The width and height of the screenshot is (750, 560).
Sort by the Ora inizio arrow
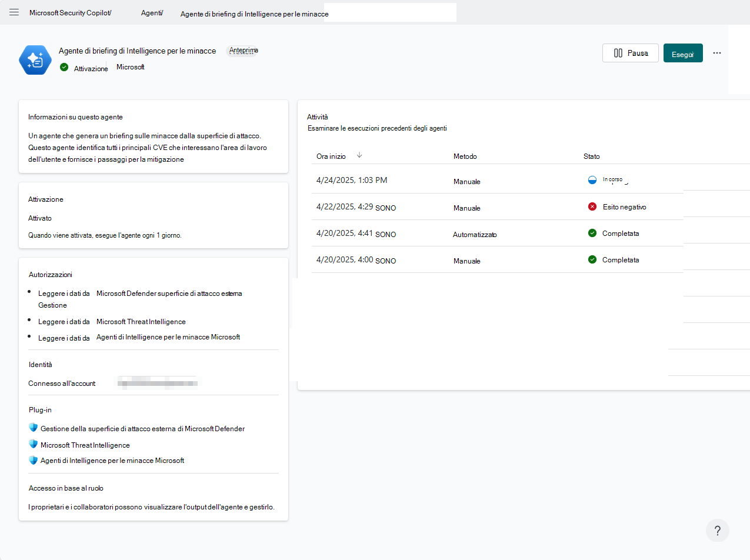pos(359,156)
